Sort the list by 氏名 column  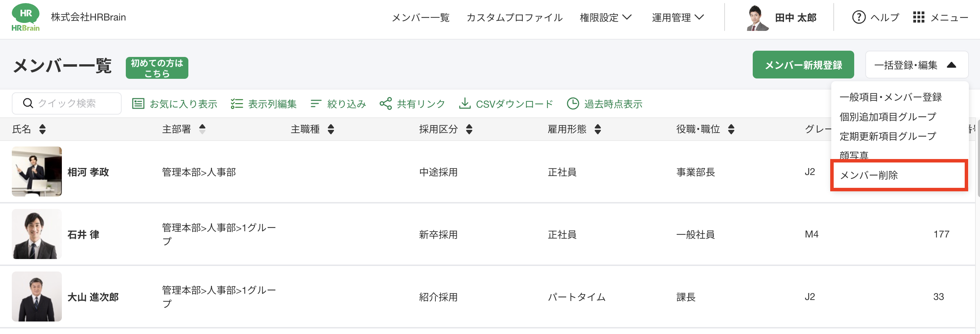(x=42, y=129)
